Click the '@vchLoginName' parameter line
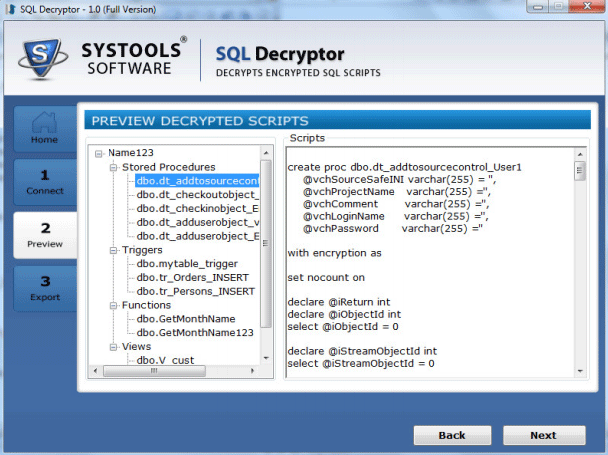This screenshot has width=608, height=455. [x=396, y=216]
